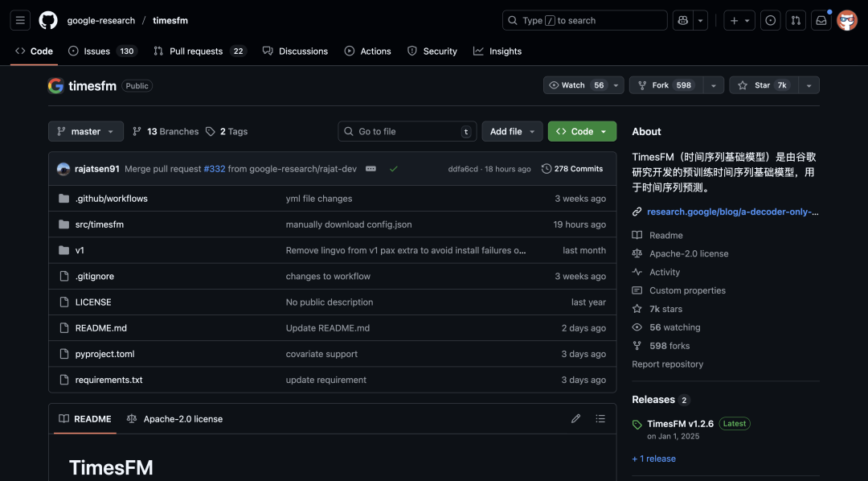Screen dimensions: 868x481
Task: Open notifications inbox icon
Action: click(821, 20)
